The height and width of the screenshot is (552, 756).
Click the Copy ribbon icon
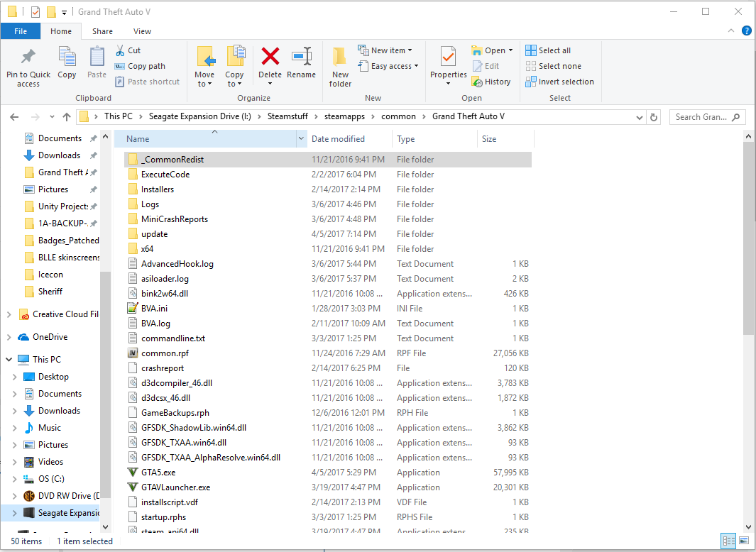point(67,57)
